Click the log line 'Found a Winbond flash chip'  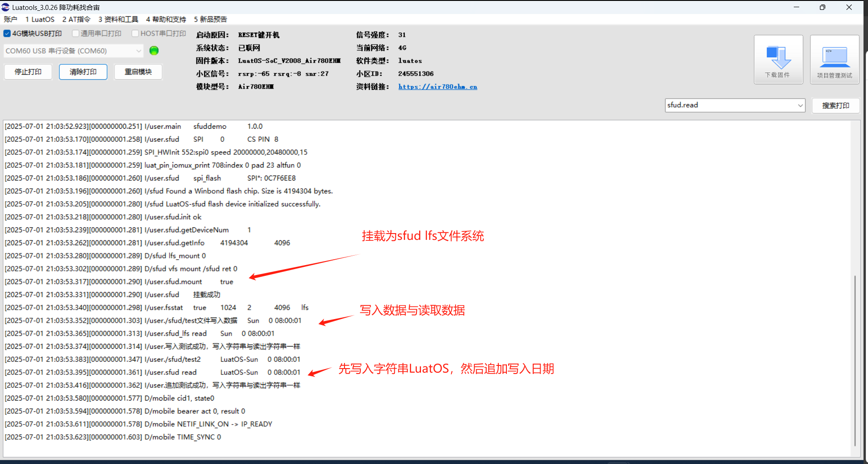169,191
